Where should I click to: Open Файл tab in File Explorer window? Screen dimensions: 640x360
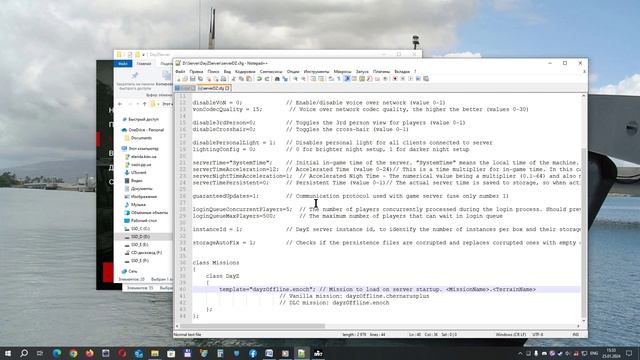point(123,63)
